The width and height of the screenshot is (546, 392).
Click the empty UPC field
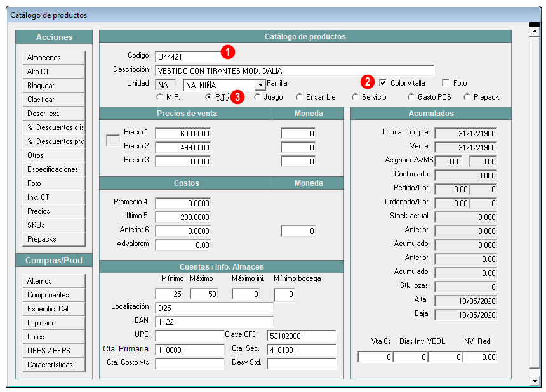tap(190, 336)
